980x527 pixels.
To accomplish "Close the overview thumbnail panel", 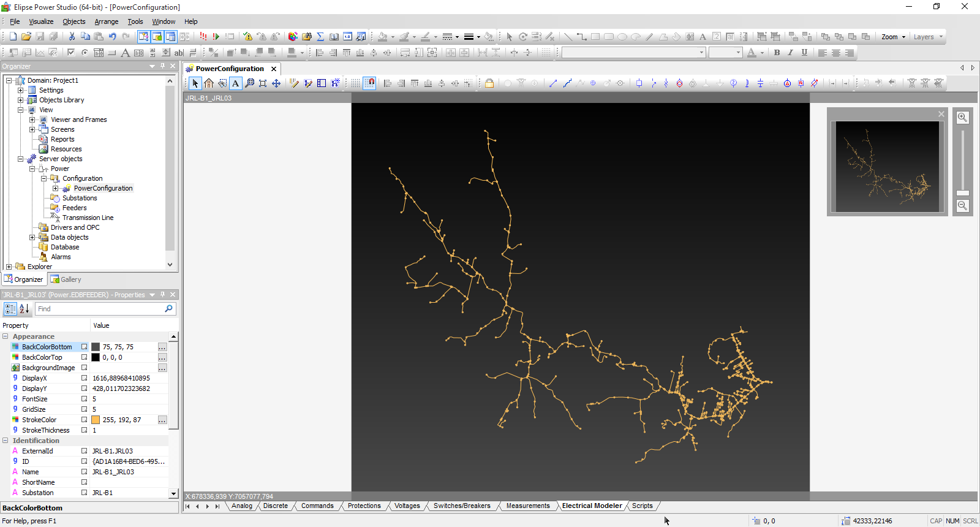I will (941, 114).
